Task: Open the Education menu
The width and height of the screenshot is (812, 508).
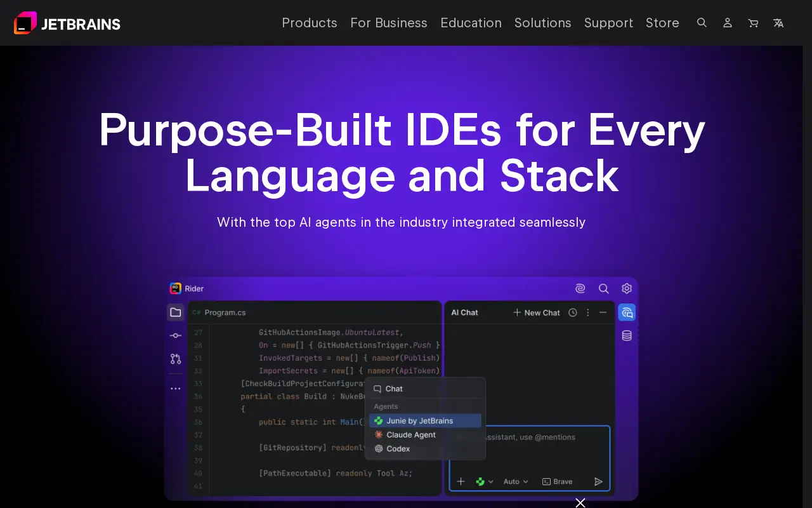Action: coord(471,23)
